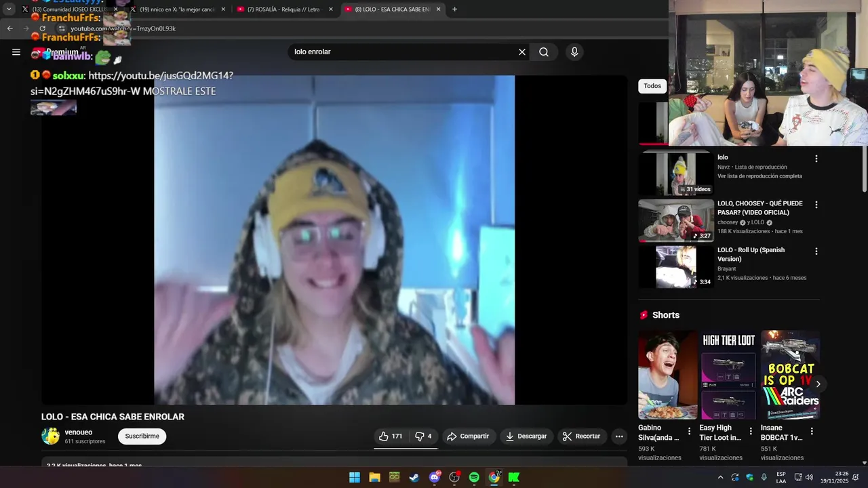Switch to 'Comunidad JOSEO EXCLUSIVO' X tab

[71, 9]
